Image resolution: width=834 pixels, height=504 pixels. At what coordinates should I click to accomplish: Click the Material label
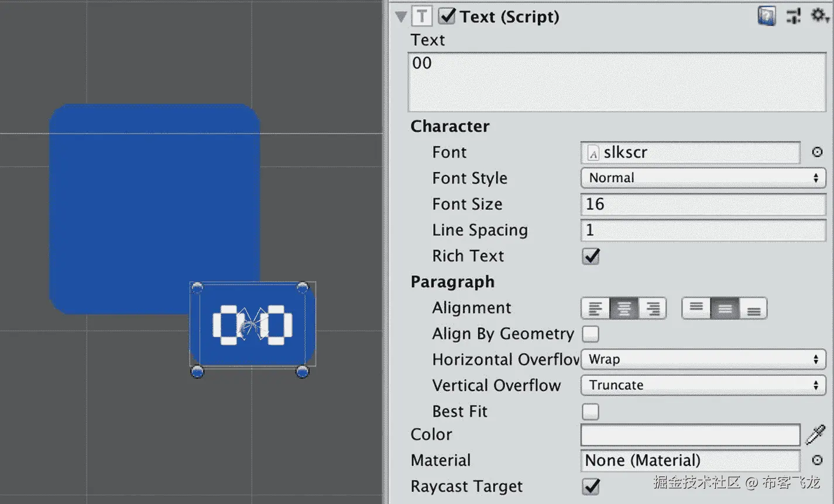point(441,461)
